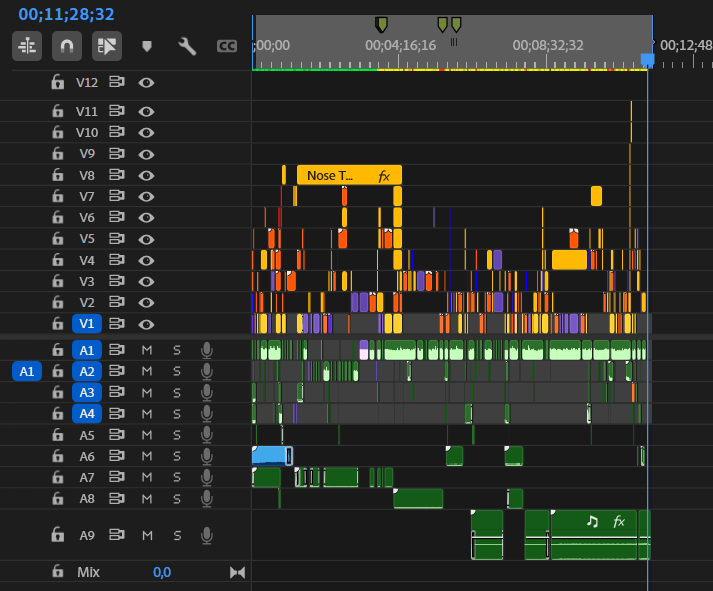Click the third green marker on ruler

click(456, 25)
